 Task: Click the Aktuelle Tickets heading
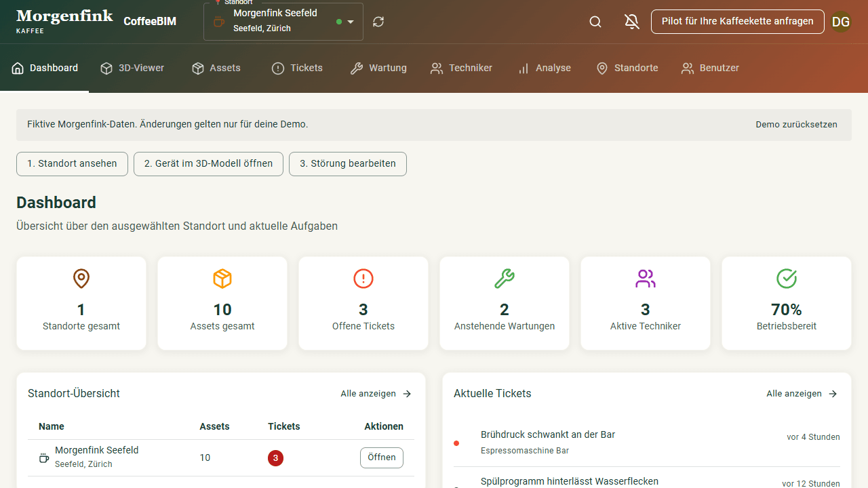[492, 394]
